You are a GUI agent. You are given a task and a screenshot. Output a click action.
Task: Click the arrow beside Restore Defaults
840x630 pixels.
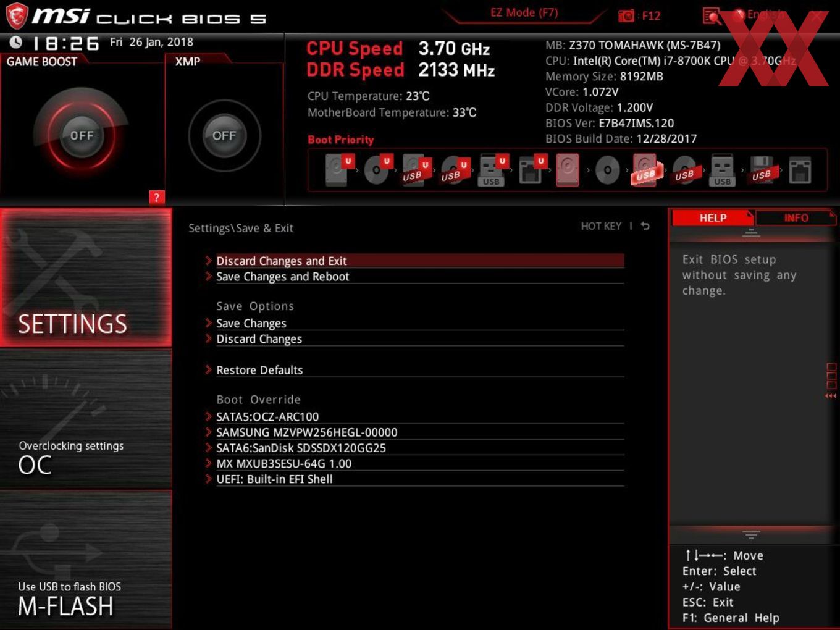[x=209, y=369]
